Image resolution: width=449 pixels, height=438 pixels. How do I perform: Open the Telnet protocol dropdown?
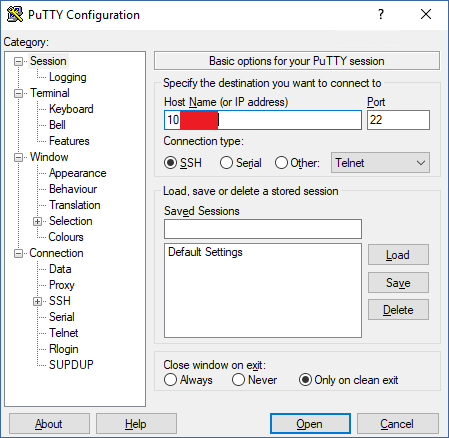pos(380,163)
